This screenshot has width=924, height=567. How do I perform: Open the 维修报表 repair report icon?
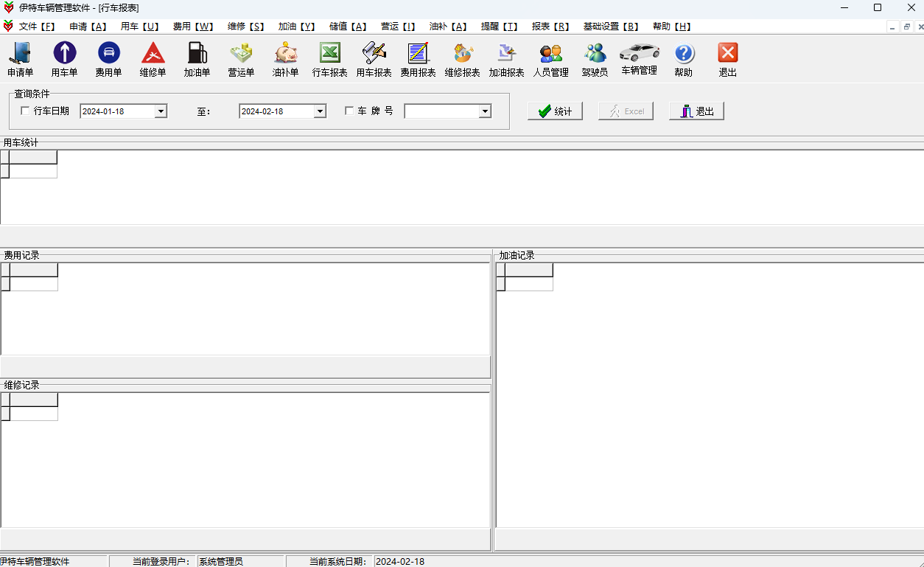click(462, 60)
